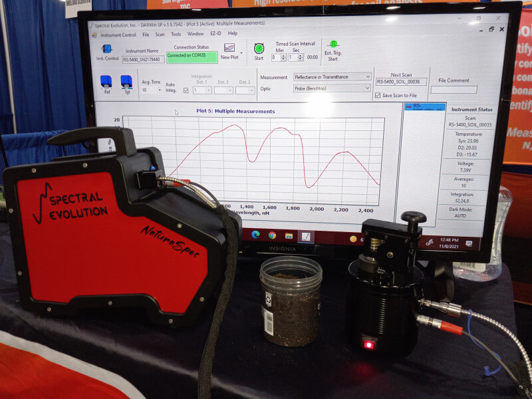Open File Explorer from the taskbar
Image resolution: width=532 pixels, height=399 pixels.
289,236
